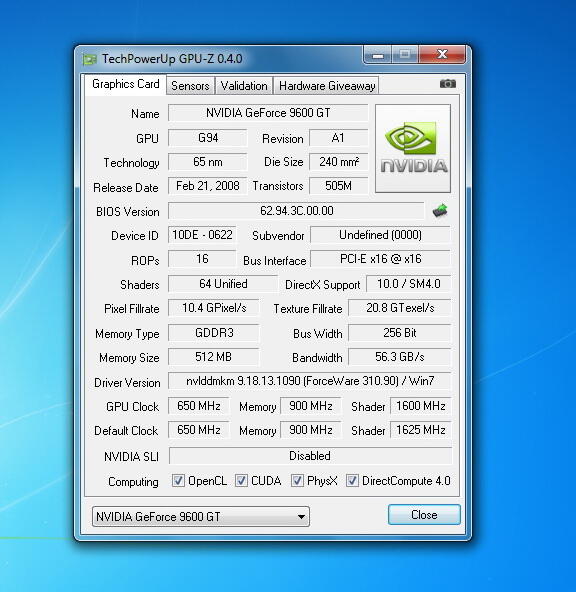Screen dimensions: 576x592
Task: Toggle the DirectCompute 4.0 checkbox
Action: point(352,481)
